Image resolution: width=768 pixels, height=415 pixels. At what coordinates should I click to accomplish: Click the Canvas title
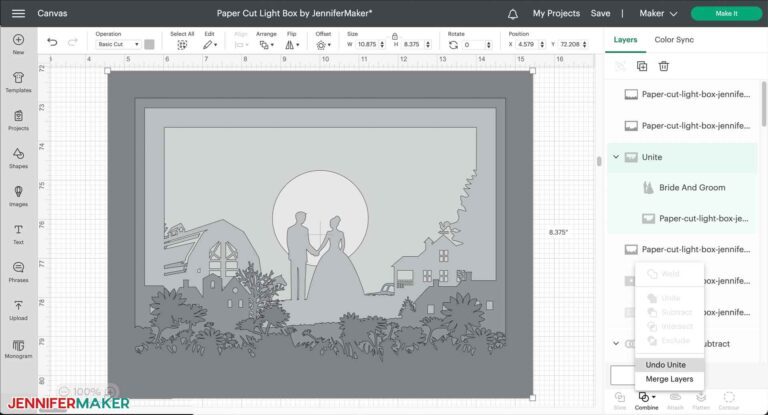[x=52, y=13]
